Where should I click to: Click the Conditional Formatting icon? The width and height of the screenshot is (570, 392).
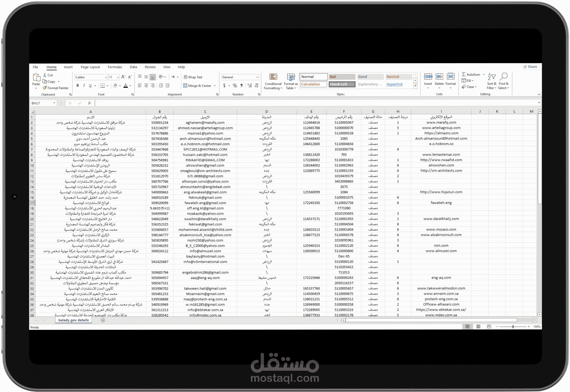click(x=273, y=77)
